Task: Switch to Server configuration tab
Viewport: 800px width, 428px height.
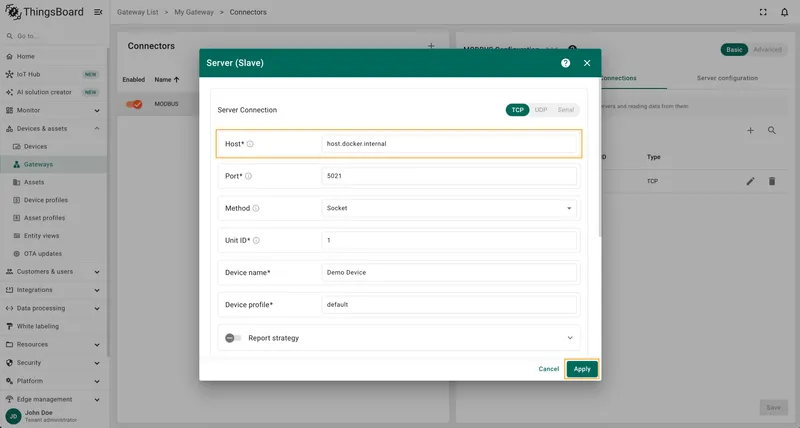Action: (727, 78)
